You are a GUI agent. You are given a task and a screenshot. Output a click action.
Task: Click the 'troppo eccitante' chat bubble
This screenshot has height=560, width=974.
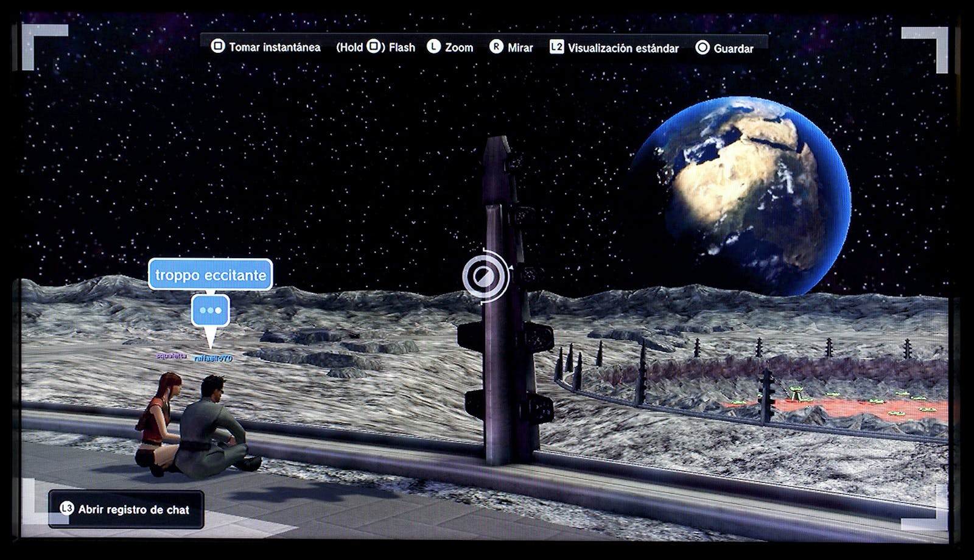[x=211, y=275]
